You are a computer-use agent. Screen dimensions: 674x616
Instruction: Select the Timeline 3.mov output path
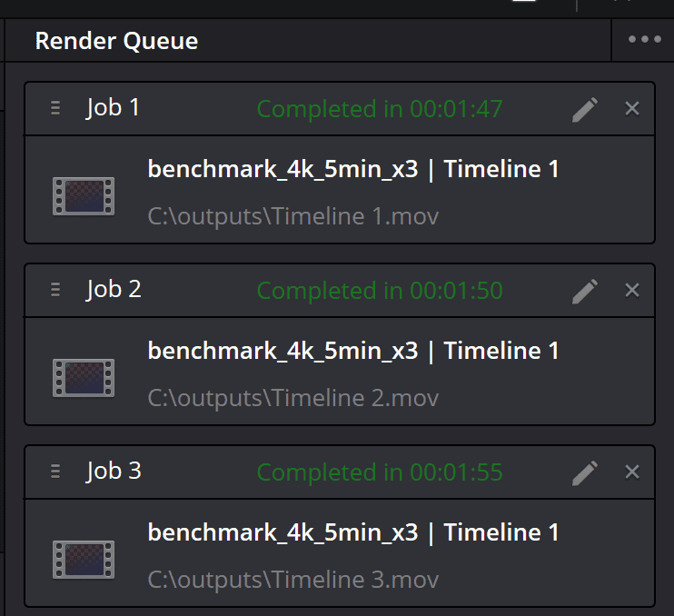[293, 580]
